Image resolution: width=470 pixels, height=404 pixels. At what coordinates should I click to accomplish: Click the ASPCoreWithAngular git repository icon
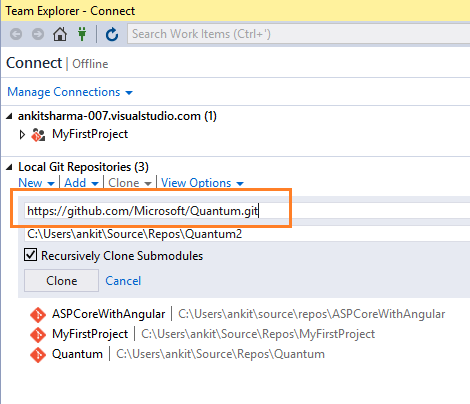(38, 314)
